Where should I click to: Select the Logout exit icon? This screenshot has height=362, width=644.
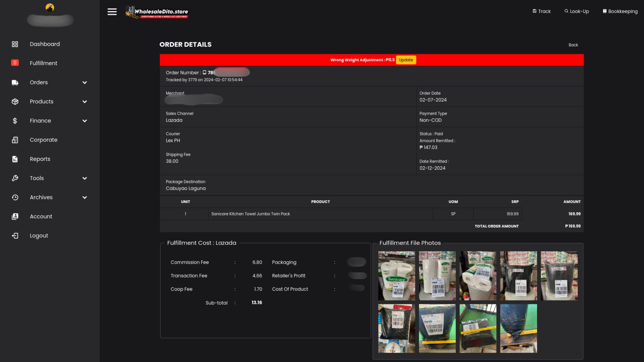(x=15, y=235)
